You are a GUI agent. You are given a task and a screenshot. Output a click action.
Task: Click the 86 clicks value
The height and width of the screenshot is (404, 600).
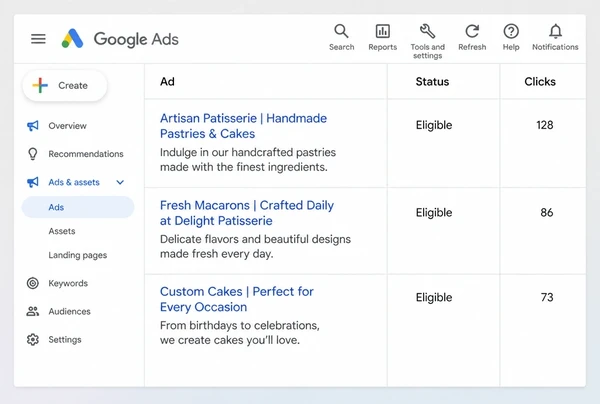[547, 212]
